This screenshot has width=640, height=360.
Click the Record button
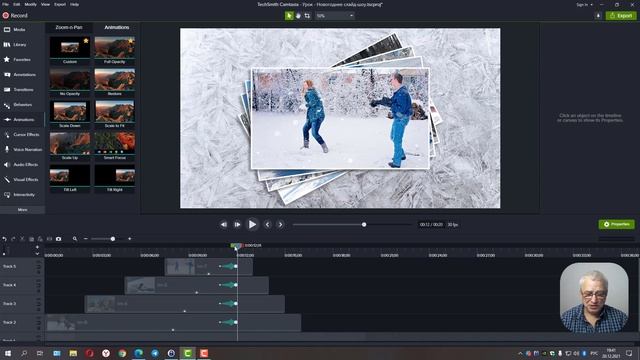(15, 16)
